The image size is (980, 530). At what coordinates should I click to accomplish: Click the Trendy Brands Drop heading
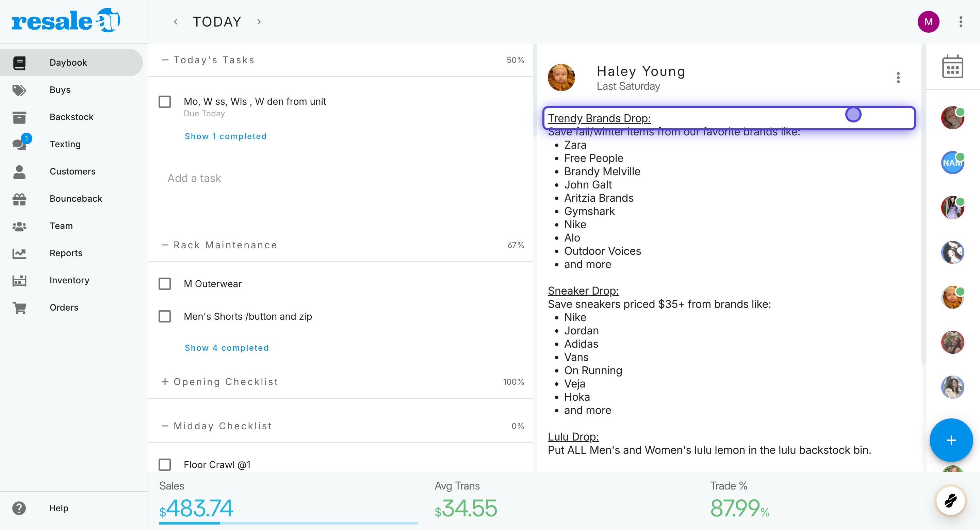[x=599, y=118]
